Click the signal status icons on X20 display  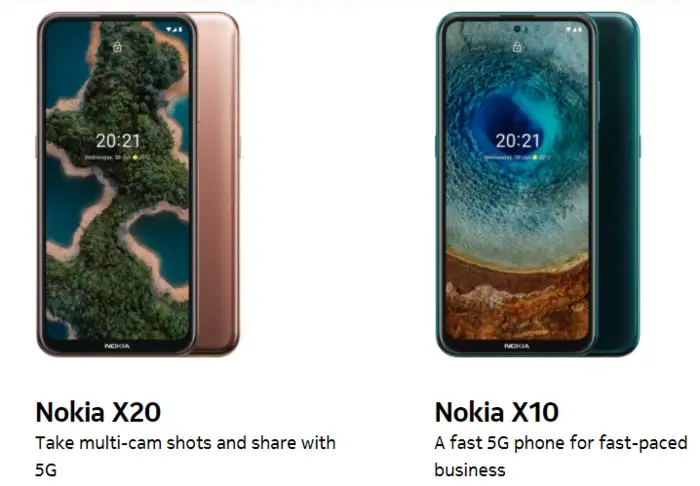174,29
